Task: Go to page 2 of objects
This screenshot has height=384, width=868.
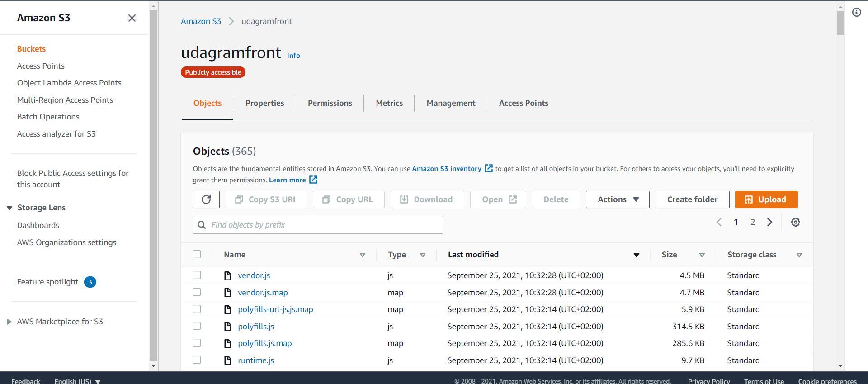Action: [753, 222]
